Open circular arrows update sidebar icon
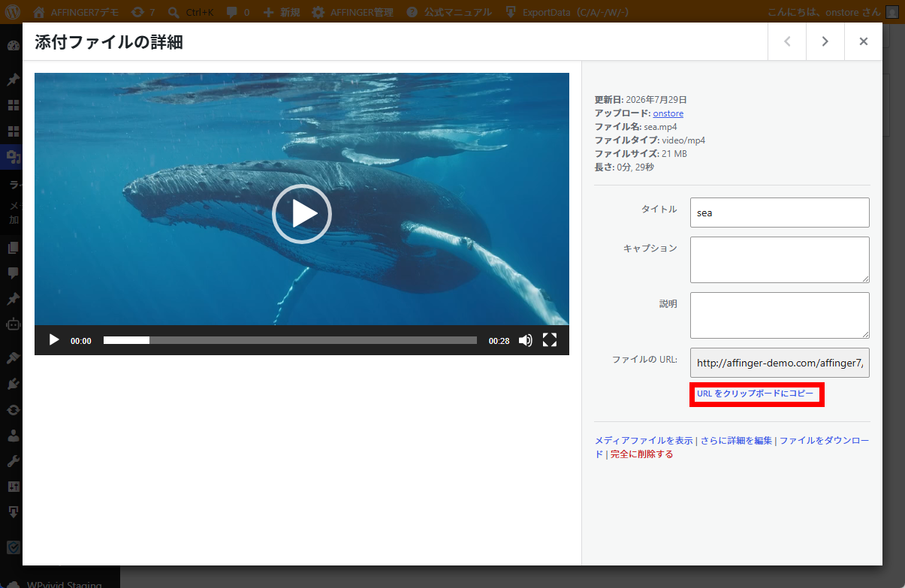Image resolution: width=905 pixels, height=588 pixels. 13,410
